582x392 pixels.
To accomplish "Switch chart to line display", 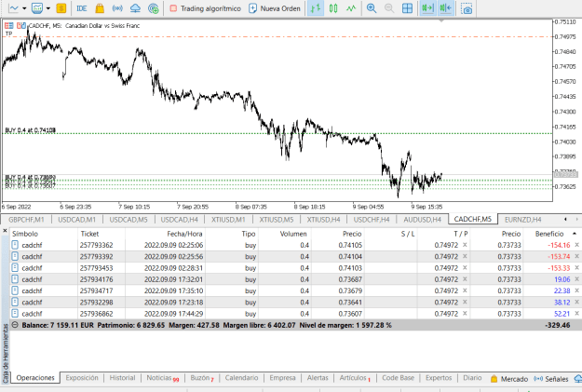I will 351,8.
